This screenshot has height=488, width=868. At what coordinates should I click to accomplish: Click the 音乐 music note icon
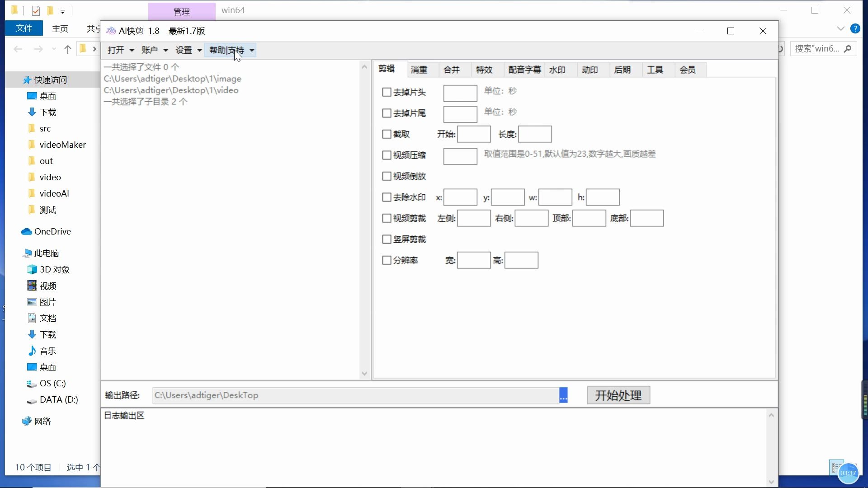[x=32, y=351]
